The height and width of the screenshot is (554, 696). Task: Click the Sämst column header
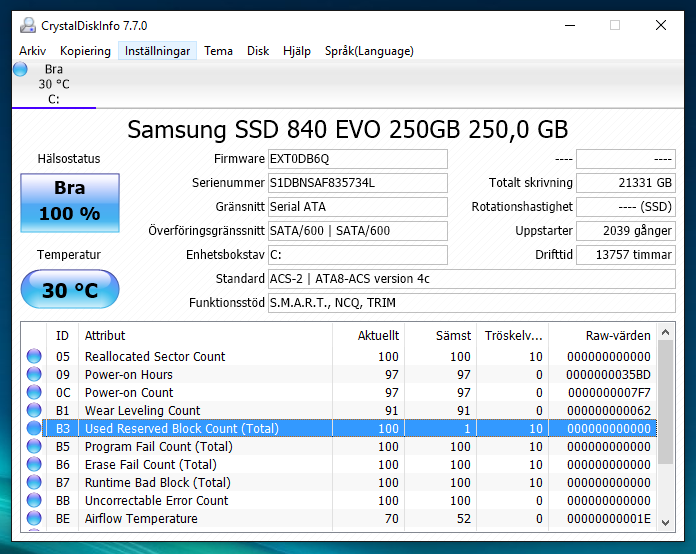coord(441,336)
